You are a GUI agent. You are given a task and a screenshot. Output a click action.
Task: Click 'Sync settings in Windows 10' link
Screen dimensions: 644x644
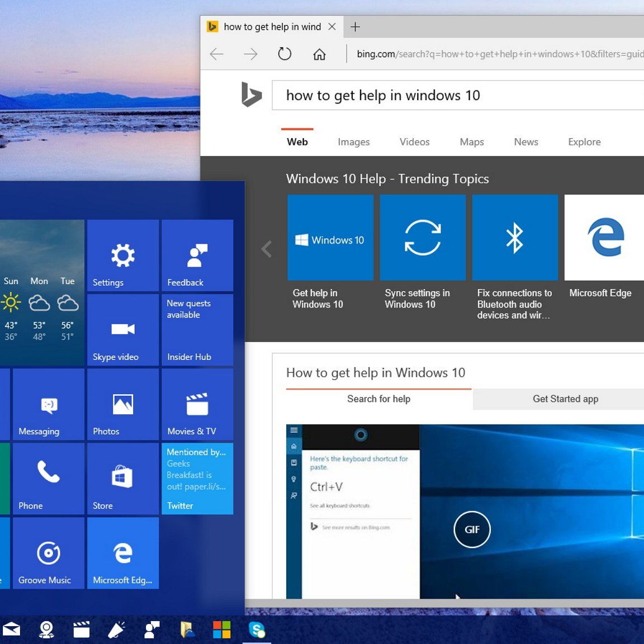[417, 299]
